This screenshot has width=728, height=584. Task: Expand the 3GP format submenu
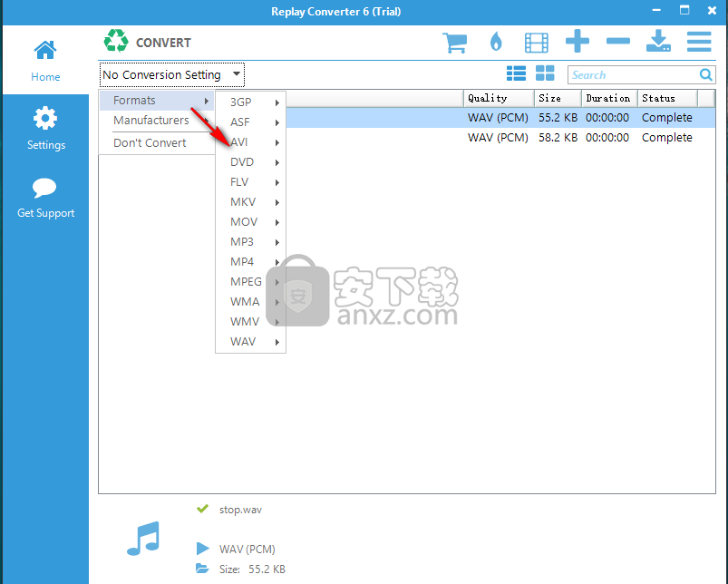251,102
